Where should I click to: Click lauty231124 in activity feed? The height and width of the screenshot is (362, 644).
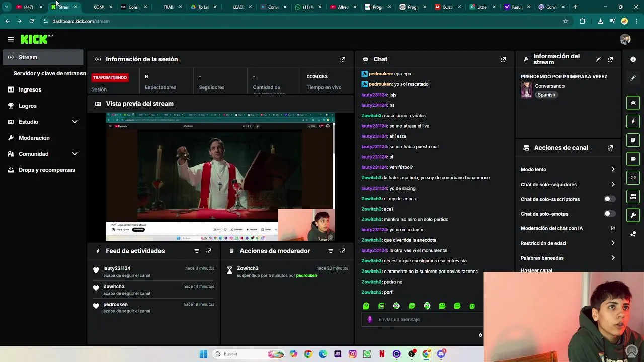coord(117,268)
